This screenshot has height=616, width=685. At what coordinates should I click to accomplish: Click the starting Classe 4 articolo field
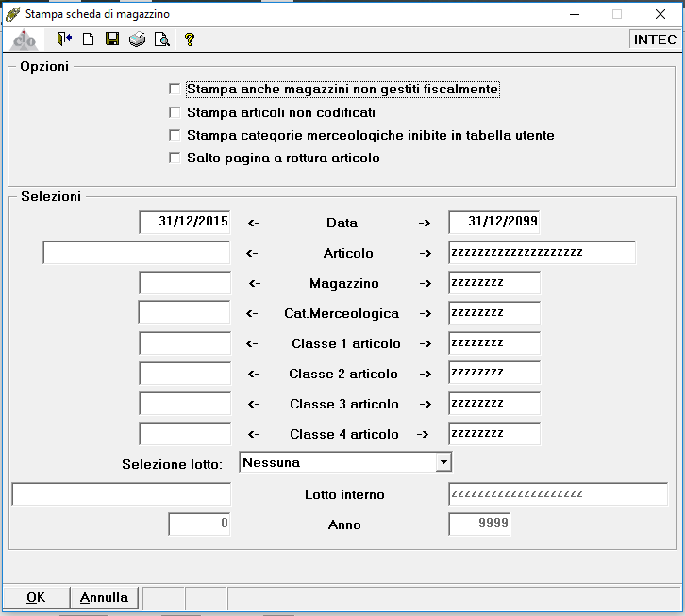(185, 433)
